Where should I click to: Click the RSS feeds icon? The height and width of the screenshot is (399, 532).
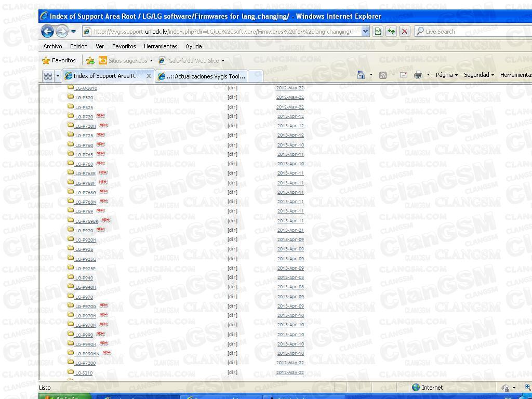tap(383, 75)
